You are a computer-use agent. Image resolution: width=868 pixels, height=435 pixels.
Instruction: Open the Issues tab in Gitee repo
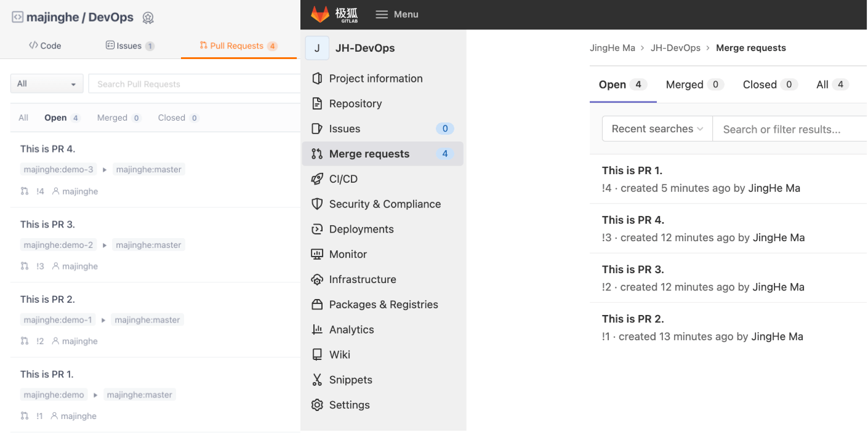(129, 46)
